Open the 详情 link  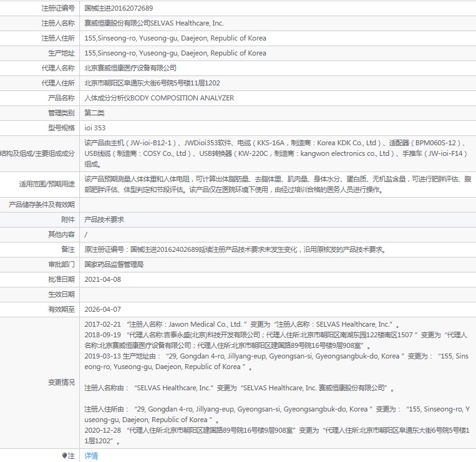pos(91,456)
